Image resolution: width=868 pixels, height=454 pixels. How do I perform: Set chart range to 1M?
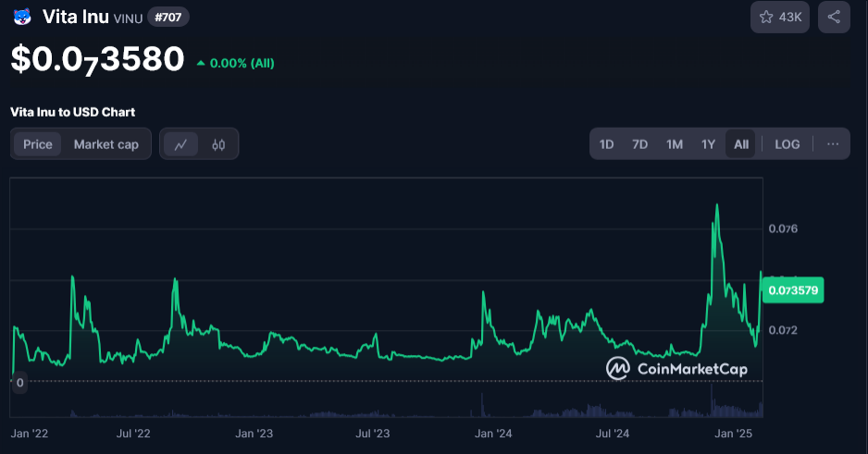pos(675,144)
